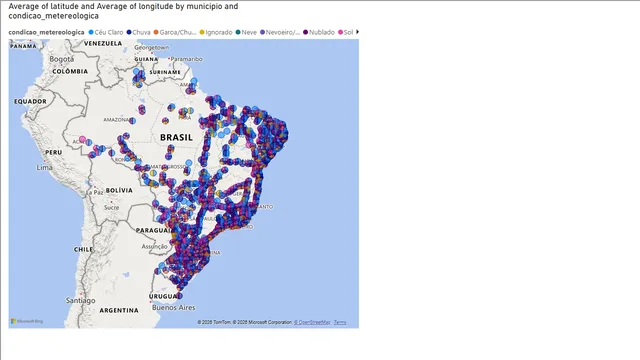Click the PARAGUAI country label

(x=154, y=230)
